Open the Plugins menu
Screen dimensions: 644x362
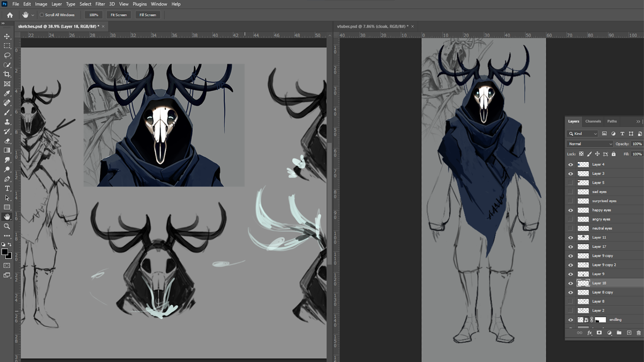click(x=140, y=4)
